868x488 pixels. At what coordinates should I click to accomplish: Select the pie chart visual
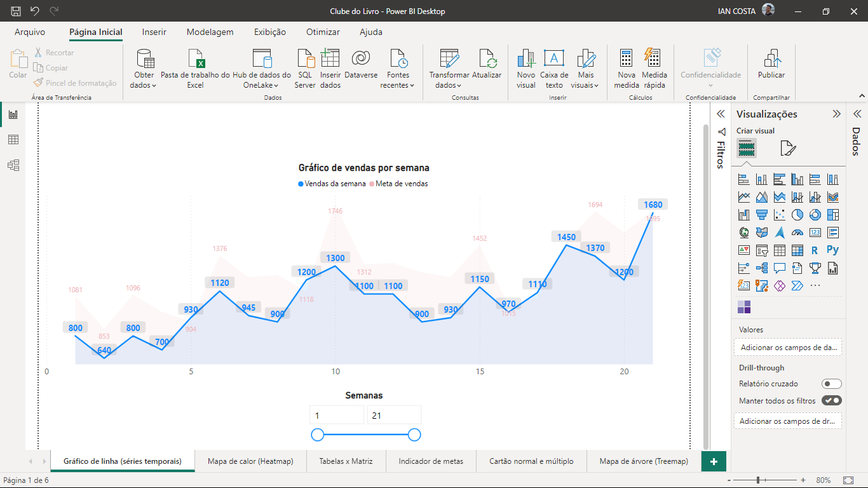[797, 215]
